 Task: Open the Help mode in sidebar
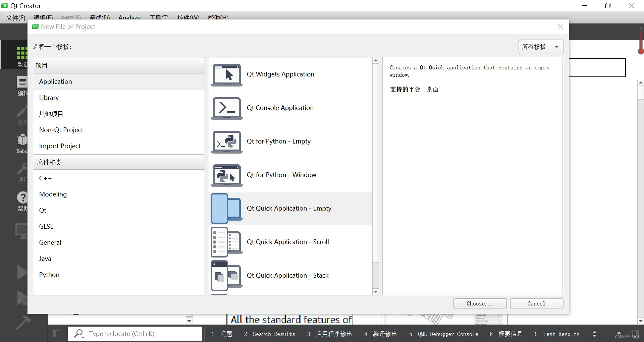pos(22,201)
